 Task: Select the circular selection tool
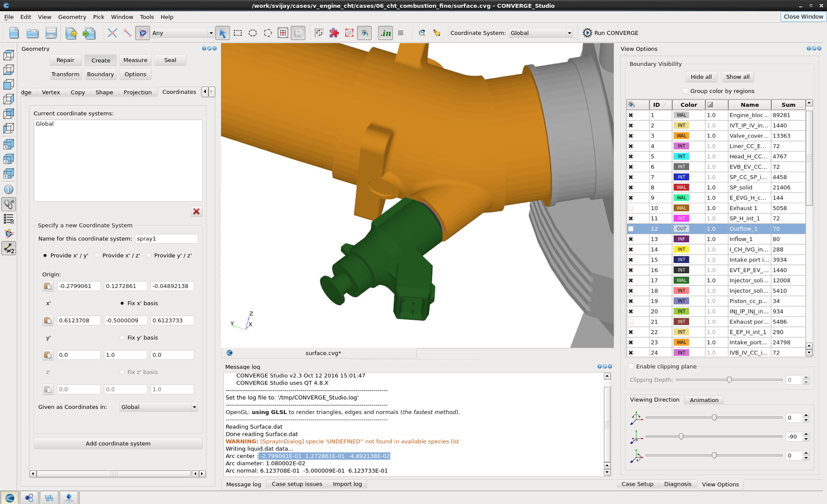click(252, 33)
